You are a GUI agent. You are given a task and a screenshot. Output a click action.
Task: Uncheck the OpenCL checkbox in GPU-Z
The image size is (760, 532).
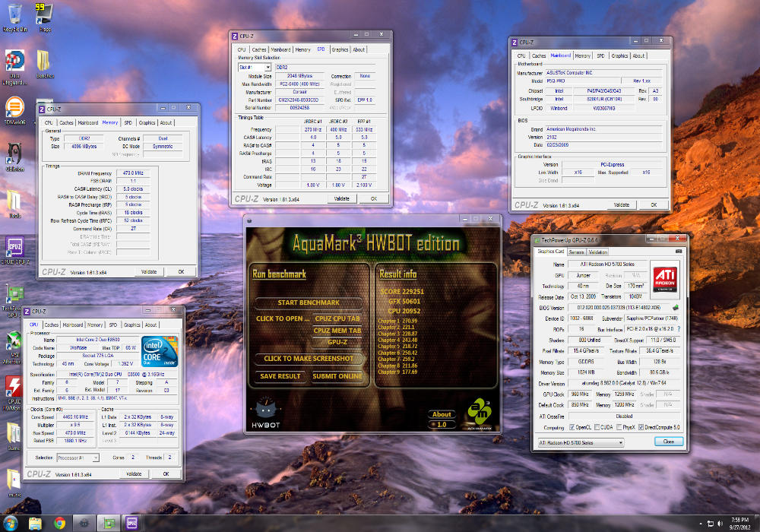(572, 427)
